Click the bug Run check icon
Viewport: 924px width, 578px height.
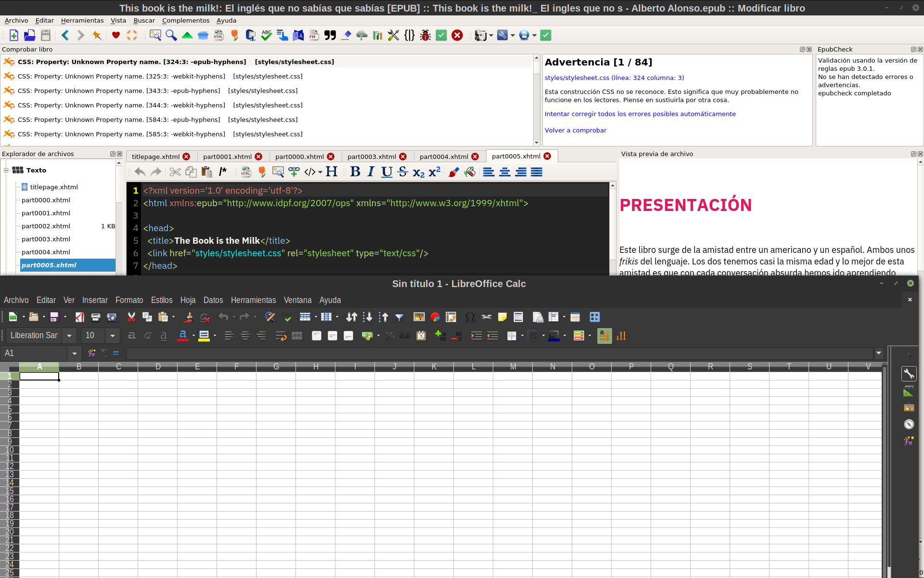(425, 35)
